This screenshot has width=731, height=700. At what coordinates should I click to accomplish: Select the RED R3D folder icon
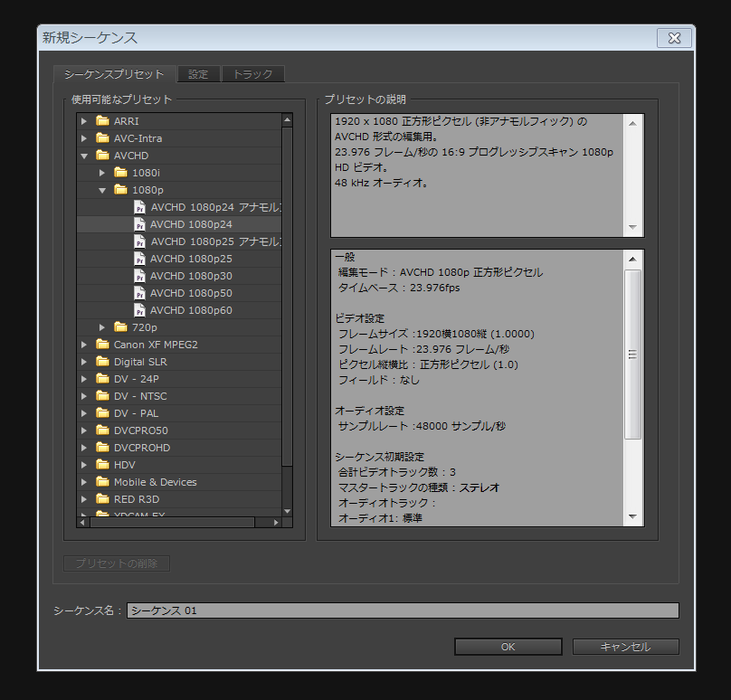(102, 499)
